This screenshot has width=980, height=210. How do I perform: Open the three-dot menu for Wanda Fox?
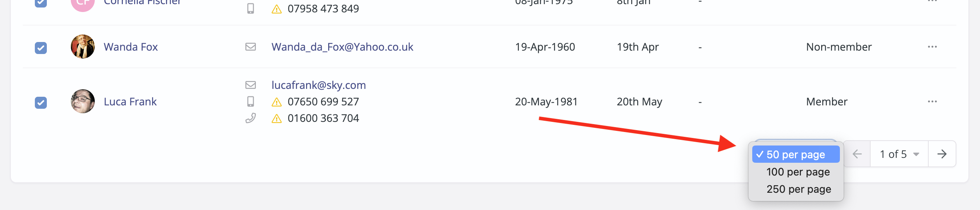point(932,47)
